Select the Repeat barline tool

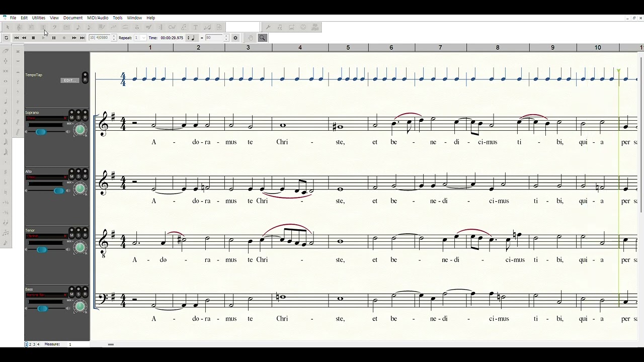click(x=160, y=27)
